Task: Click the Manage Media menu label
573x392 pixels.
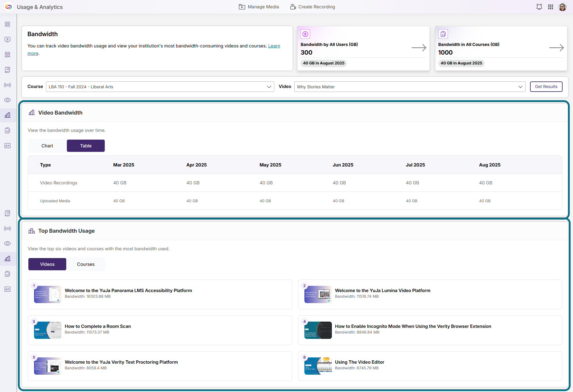Action: pos(263,7)
